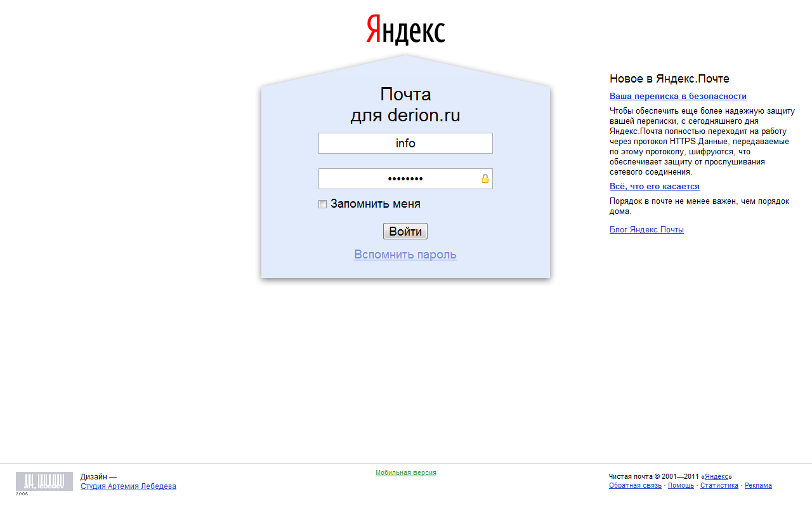Open Ваша переписка в безопасности article
Image resolution: width=812 pixels, height=508 pixels.
[x=678, y=97]
